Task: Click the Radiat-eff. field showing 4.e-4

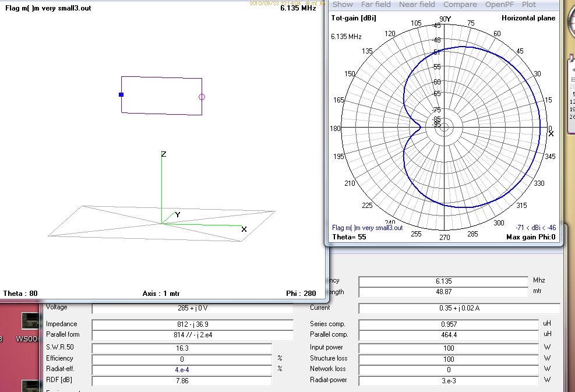Action: pyautogui.click(x=182, y=370)
